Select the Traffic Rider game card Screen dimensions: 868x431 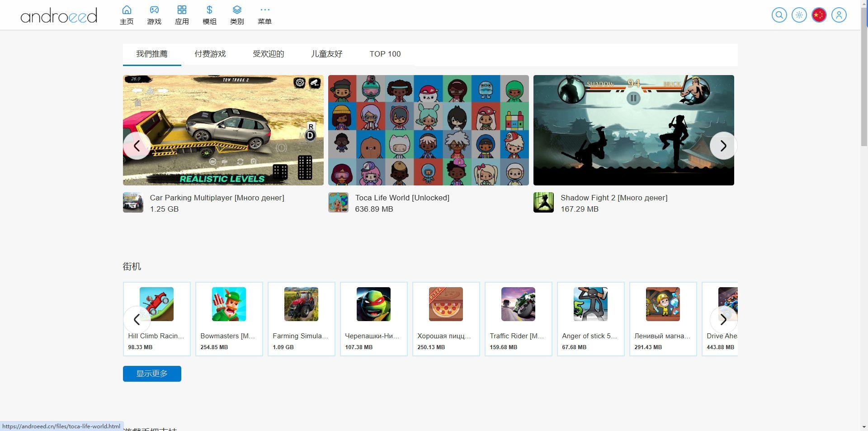click(x=518, y=319)
